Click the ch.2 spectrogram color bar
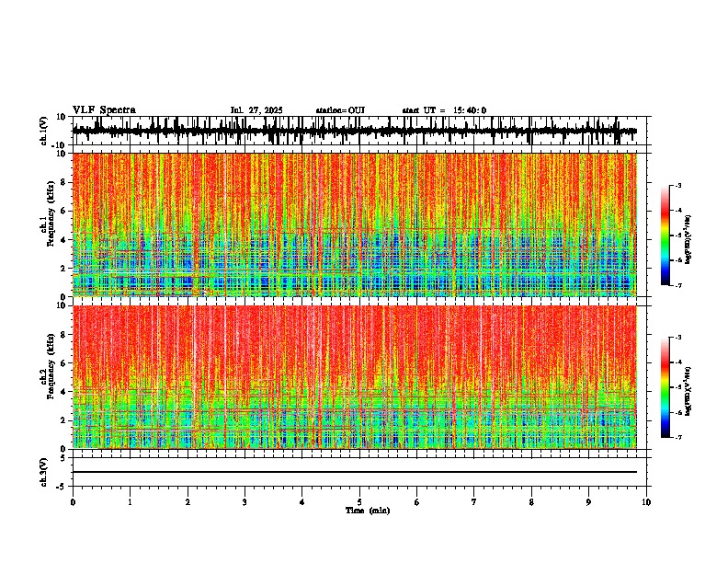Image resolution: width=728 pixels, height=563 pixels. click(665, 387)
